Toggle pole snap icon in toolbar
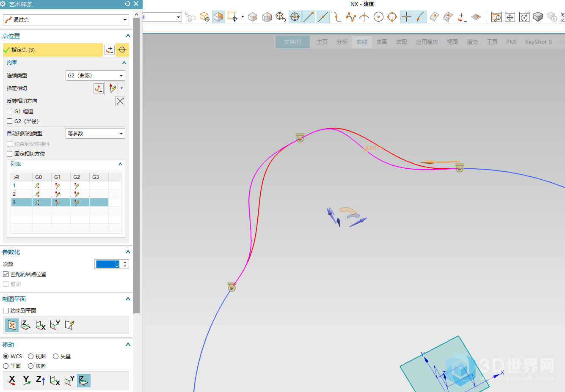Viewport: 565px width, 392px height. coord(350,17)
